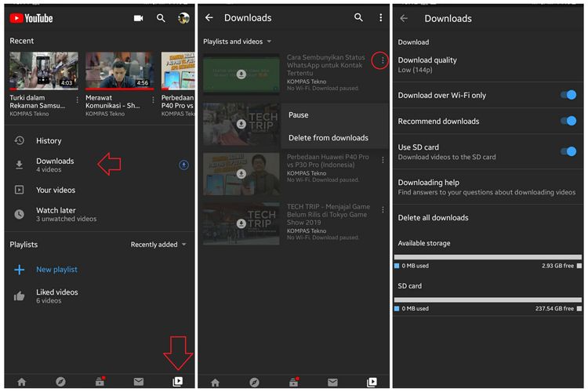Open the Playlists and videos filter dropdown

click(238, 42)
